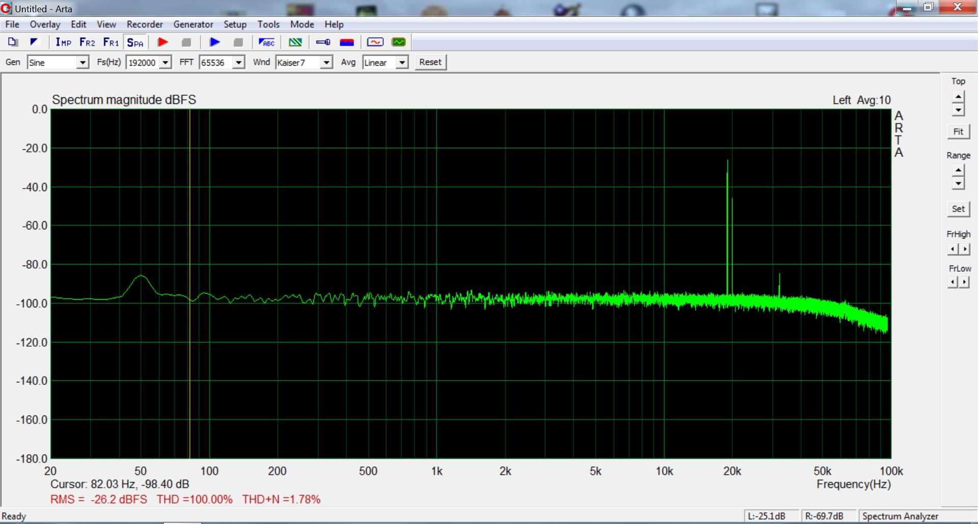
Task: Open the File menu
Action: tap(12, 24)
